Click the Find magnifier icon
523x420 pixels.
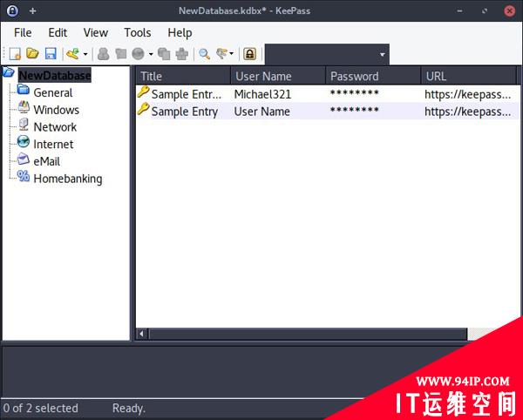204,54
